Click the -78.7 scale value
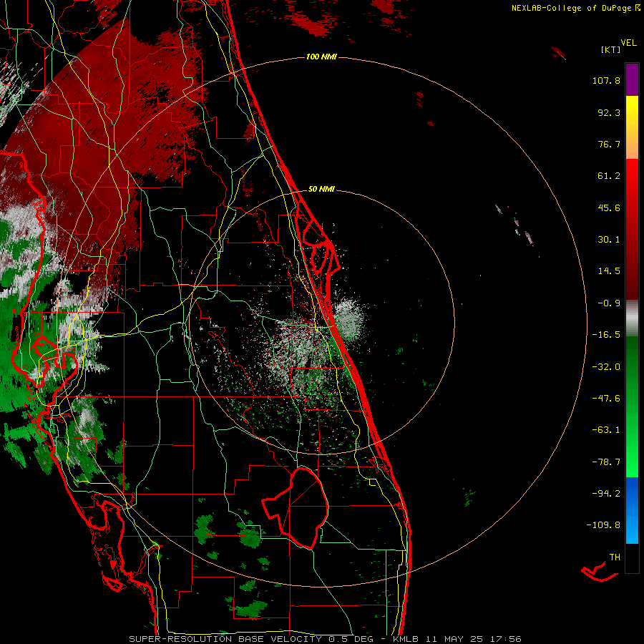Screen dimensions: 644x644 pyautogui.click(x=606, y=462)
